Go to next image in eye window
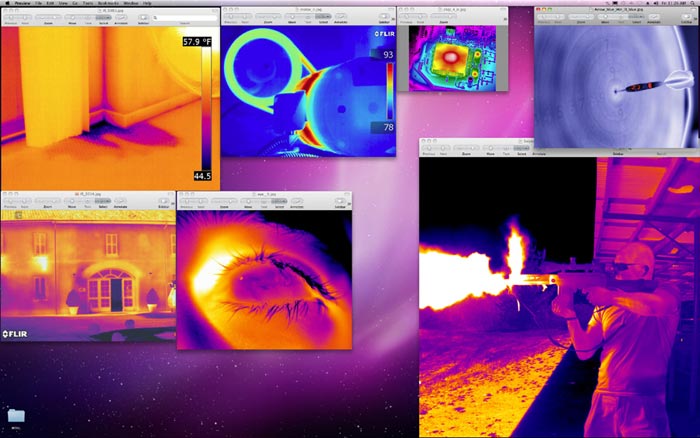Screen dimensions: 700x438 pos(200,201)
